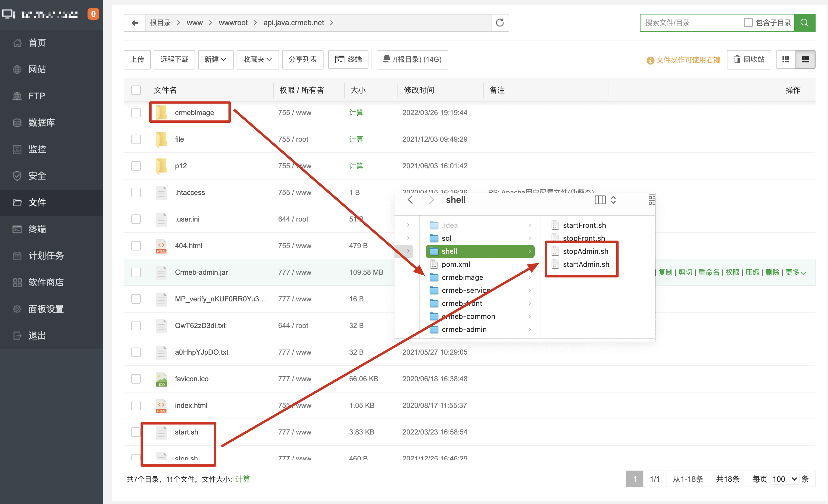Enable the 包含子目录 search option
Image resolution: width=828 pixels, height=504 pixels.
tap(748, 22)
